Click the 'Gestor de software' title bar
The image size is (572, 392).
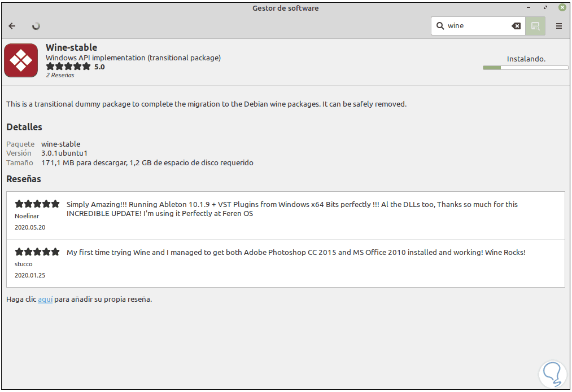286,8
